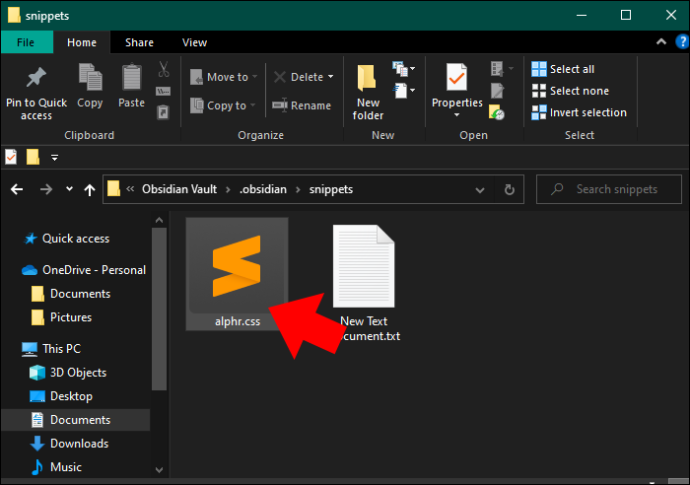
Task: Click the Paste icon in ribbon
Action: pyautogui.click(x=131, y=78)
